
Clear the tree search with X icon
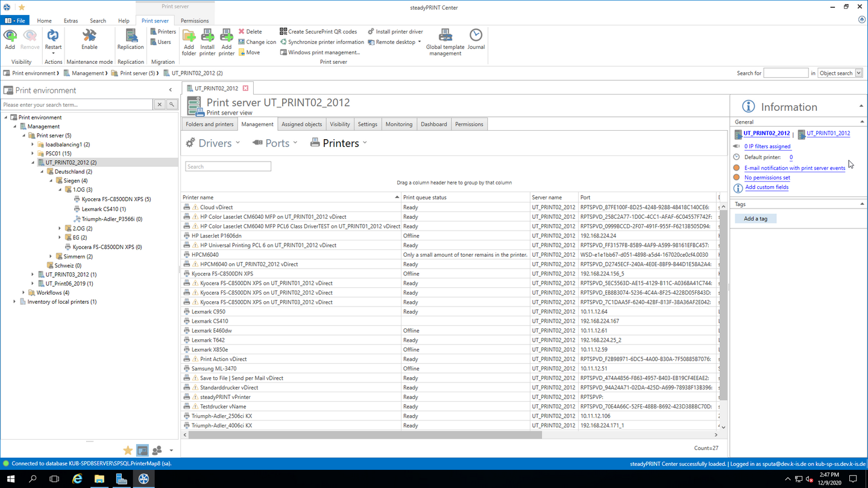click(160, 105)
